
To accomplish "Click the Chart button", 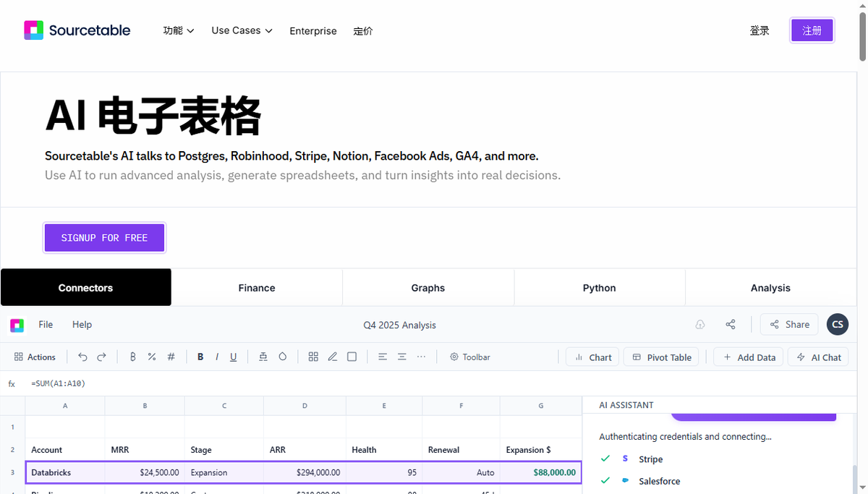I will click(x=592, y=357).
